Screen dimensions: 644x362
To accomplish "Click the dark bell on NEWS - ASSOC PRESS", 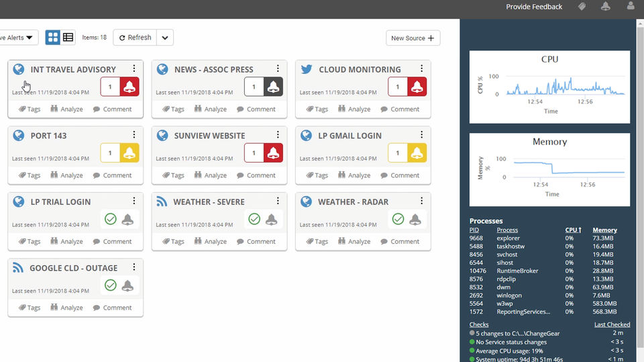I will 273,87.
